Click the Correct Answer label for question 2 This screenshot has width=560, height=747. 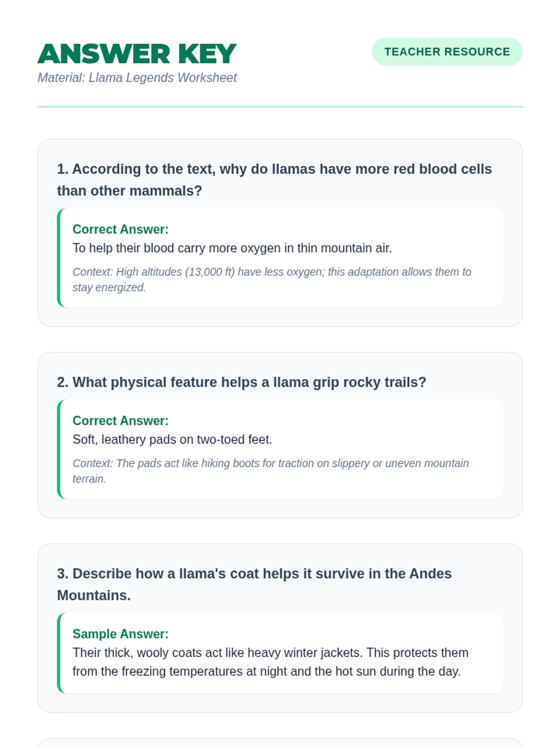pyautogui.click(x=120, y=421)
